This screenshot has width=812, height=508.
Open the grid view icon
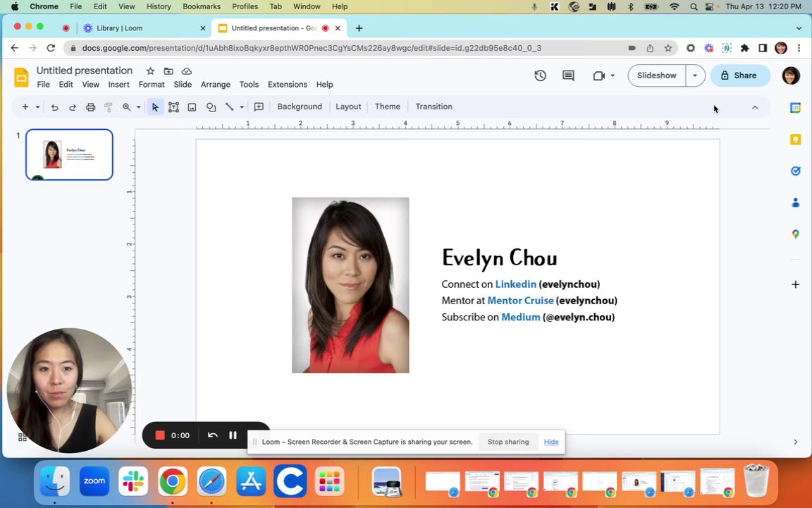pyautogui.click(x=23, y=437)
